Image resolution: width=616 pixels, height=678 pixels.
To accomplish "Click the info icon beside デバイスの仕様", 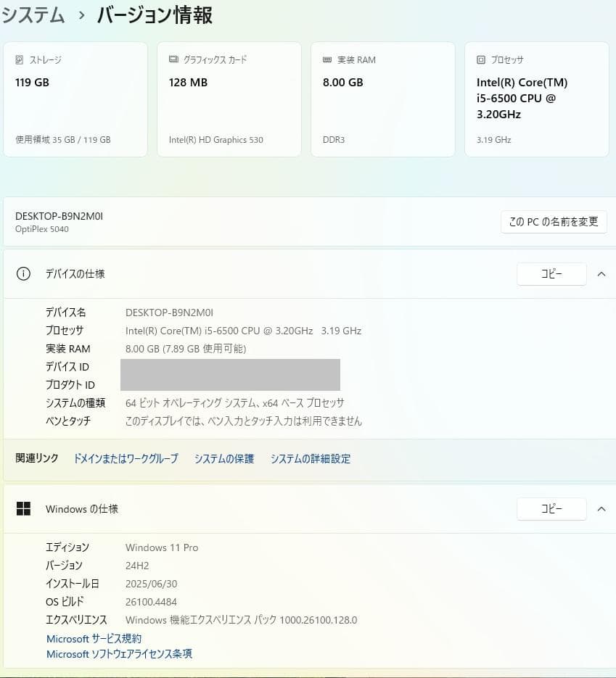I will [23, 274].
